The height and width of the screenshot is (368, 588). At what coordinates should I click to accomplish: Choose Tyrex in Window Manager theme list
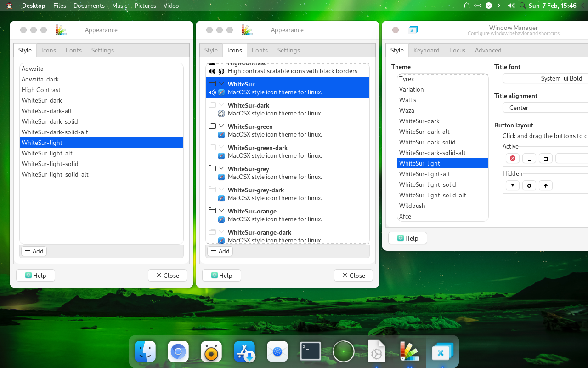pos(443,79)
